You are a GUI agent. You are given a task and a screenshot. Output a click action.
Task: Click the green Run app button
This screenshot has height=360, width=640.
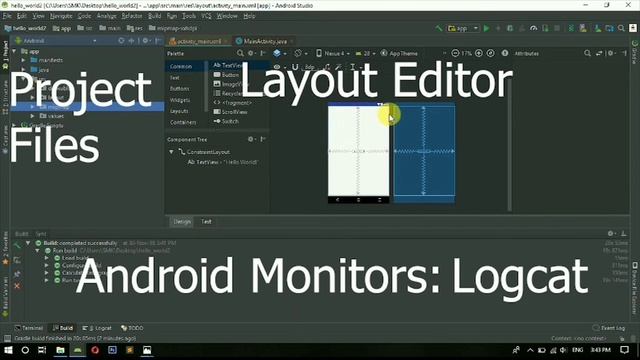coord(486,28)
